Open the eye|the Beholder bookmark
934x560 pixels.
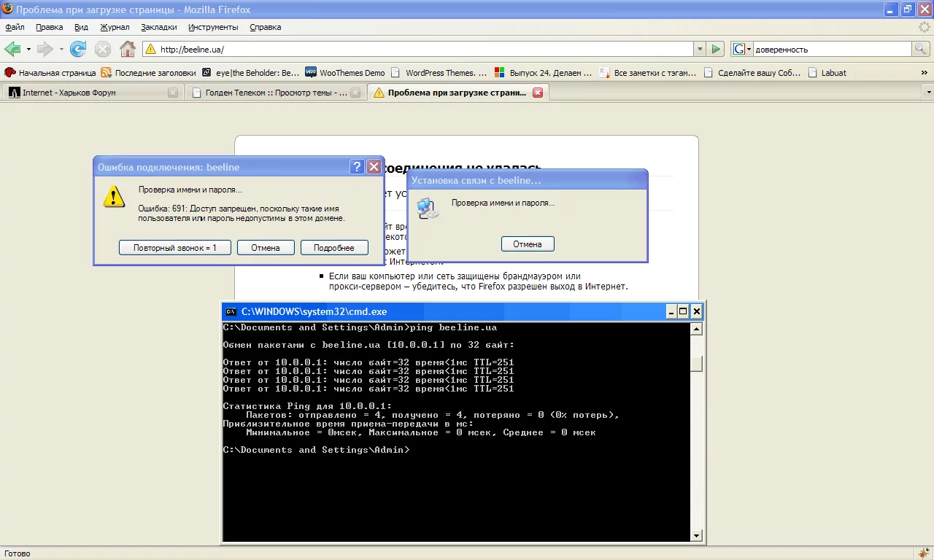(x=250, y=73)
